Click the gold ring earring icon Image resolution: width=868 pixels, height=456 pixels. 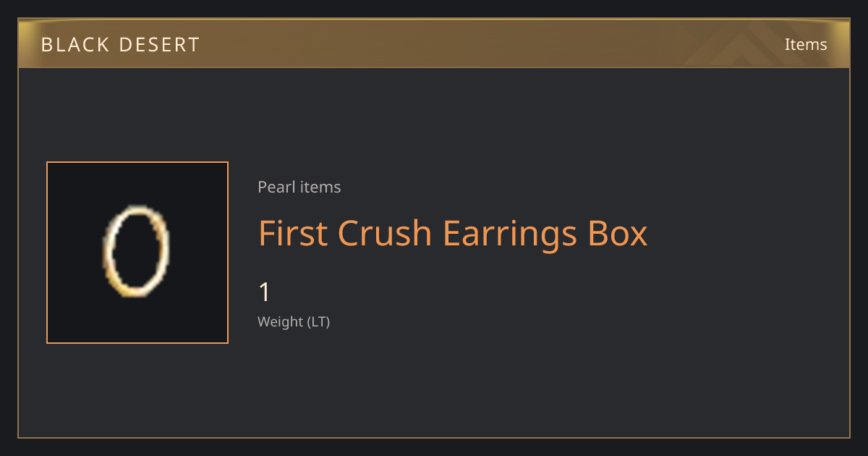(136, 252)
